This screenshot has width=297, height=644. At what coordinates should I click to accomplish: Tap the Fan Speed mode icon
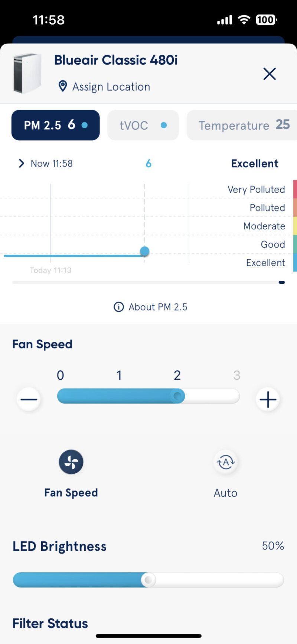click(x=71, y=462)
